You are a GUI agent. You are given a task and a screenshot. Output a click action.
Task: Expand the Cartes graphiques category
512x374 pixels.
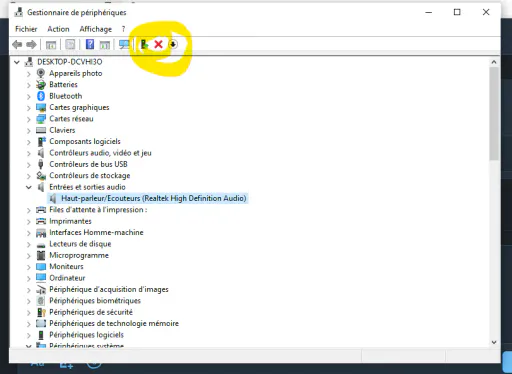pos(29,108)
